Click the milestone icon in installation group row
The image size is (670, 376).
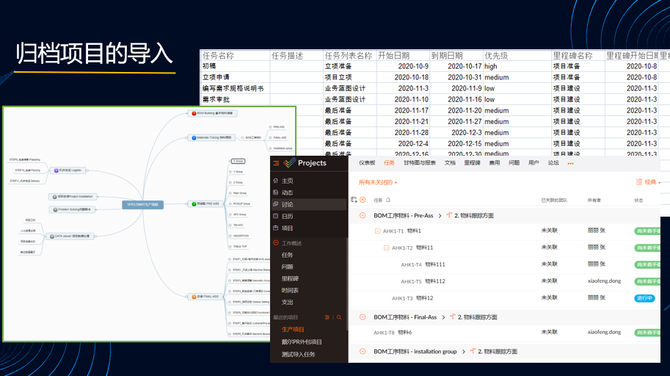(473, 351)
